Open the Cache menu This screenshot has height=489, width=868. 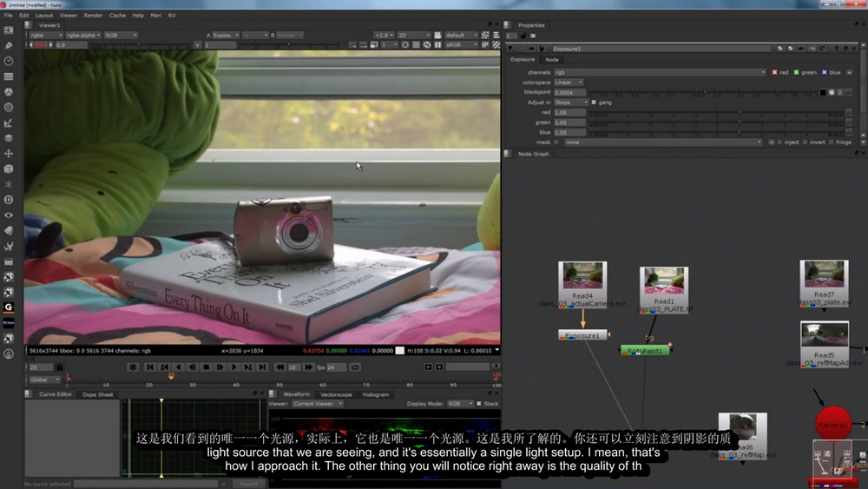click(x=117, y=16)
